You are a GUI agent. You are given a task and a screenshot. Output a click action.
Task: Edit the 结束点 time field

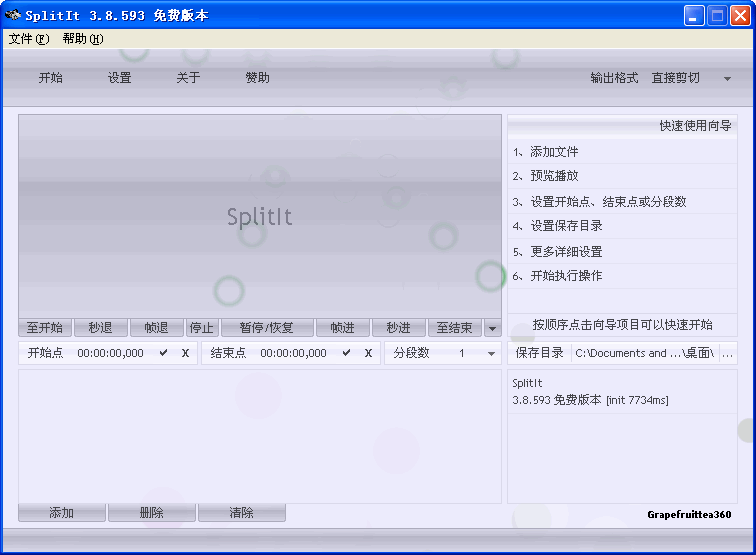[x=294, y=353]
